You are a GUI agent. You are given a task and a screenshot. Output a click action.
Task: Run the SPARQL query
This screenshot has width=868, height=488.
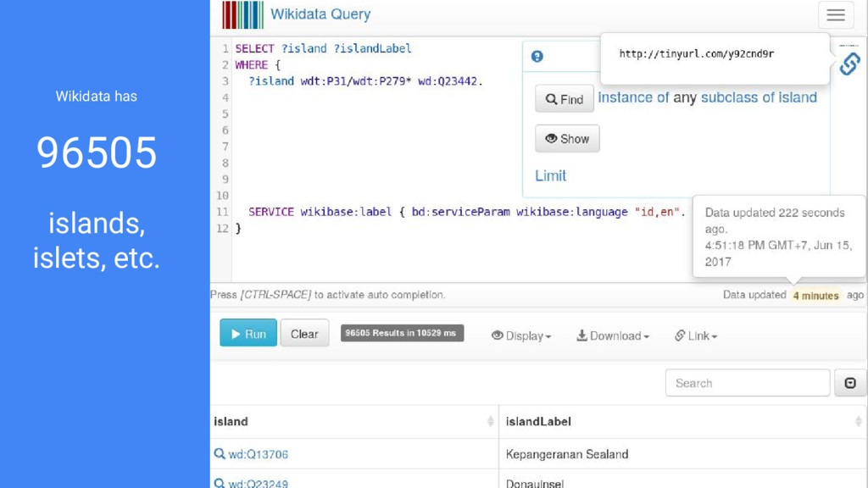[248, 334]
